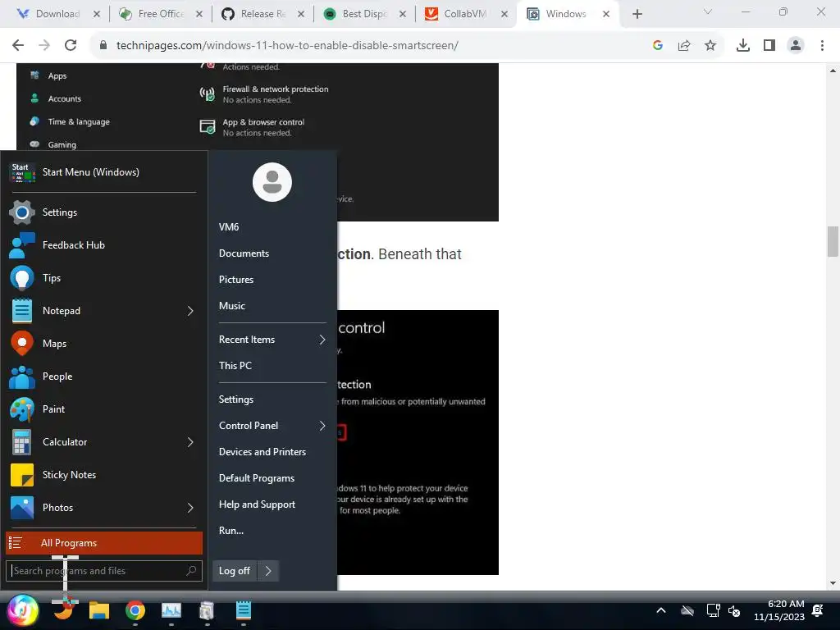This screenshot has height=630, width=840.
Task: Open Pictures folder link
Action: tap(236, 280)
